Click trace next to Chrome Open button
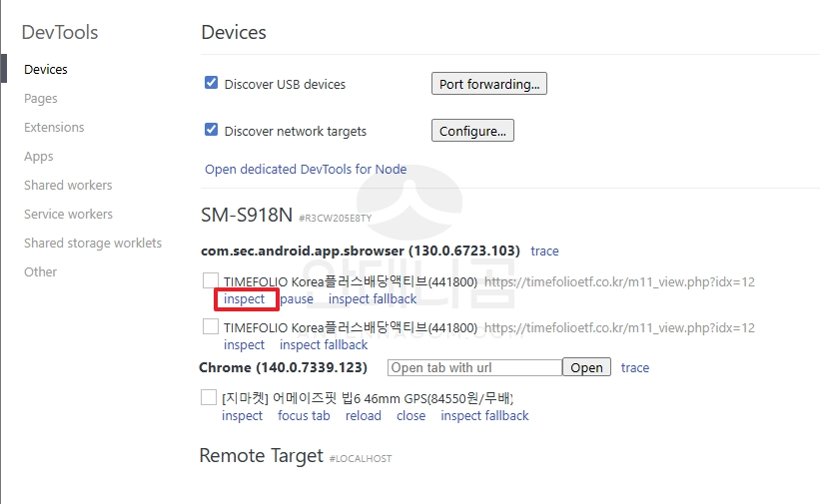The image size is (820, 504). click(635, 367)
